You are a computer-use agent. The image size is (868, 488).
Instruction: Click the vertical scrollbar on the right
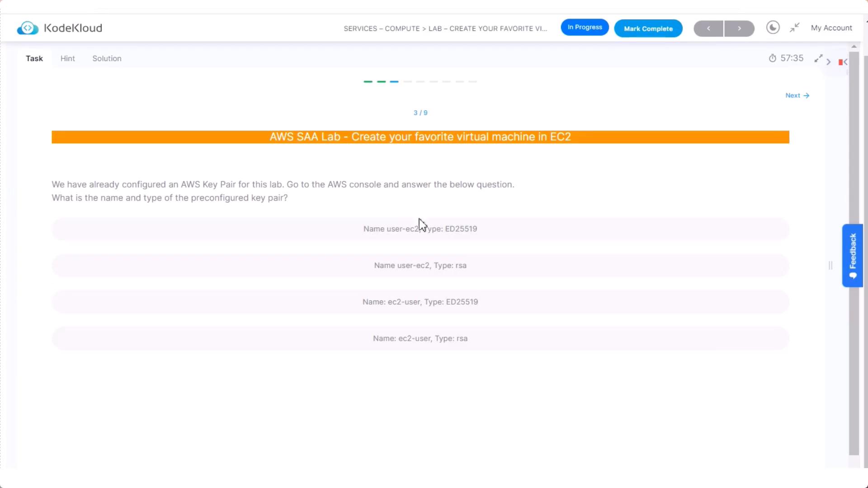(x=854, y=253)
